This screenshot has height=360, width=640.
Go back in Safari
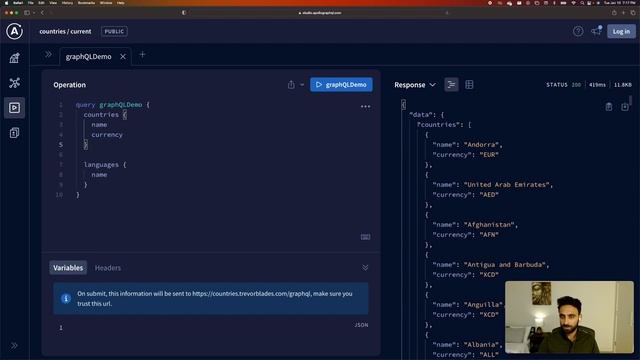click(x=42, y=13)
